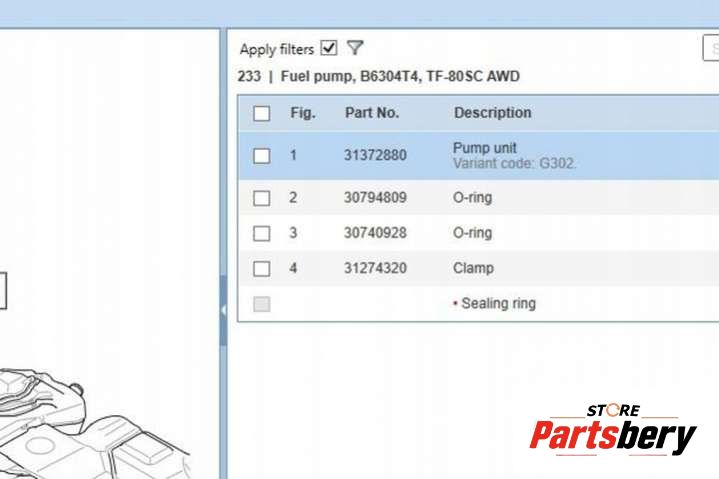Sort table by Description column header

tap(492, 113)
